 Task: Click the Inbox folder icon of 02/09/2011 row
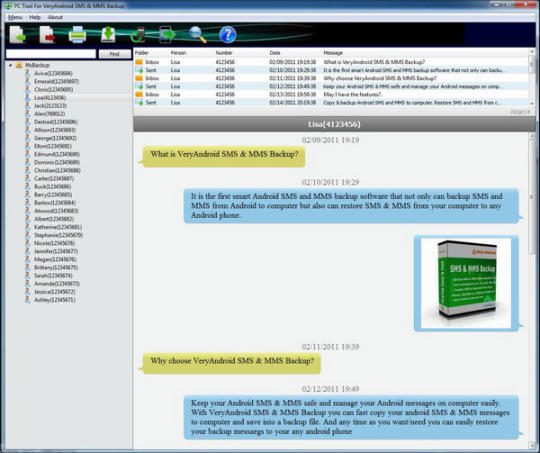139,62
